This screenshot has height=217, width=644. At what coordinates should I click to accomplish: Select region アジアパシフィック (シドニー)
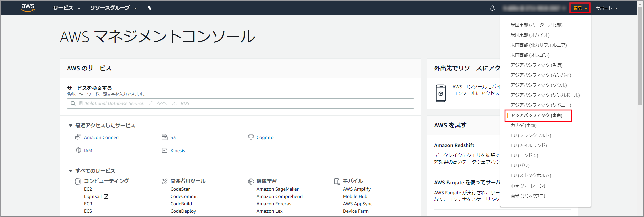(x=541, y=105)
